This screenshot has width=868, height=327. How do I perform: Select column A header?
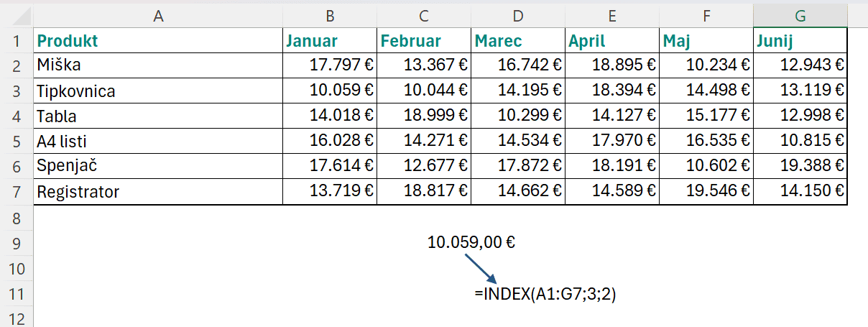pos(158,15)
